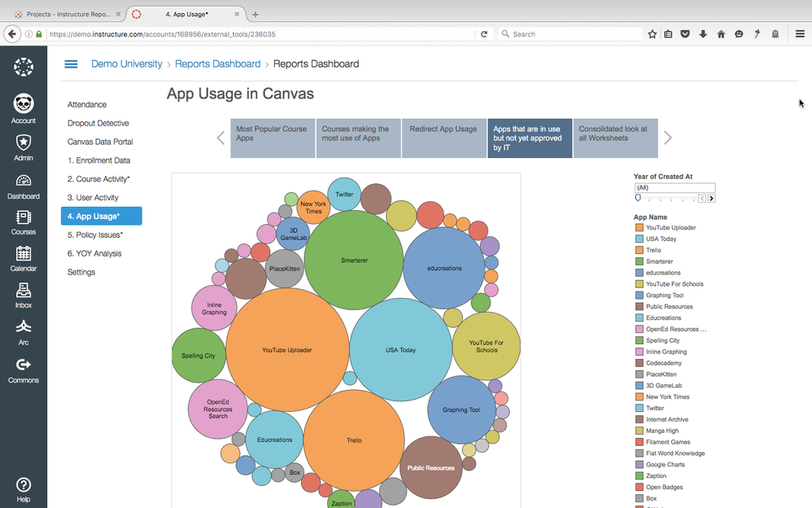Go to the Dashboard gauge icon
This screenshot has height=508, width=812.
[24, 181]
